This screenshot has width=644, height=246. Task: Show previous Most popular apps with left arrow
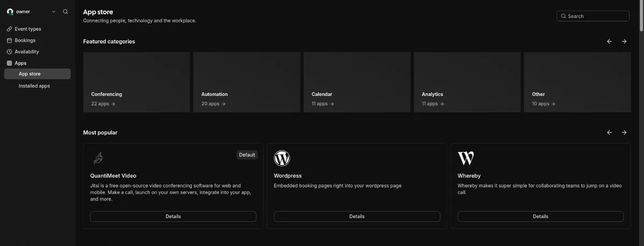609,132
